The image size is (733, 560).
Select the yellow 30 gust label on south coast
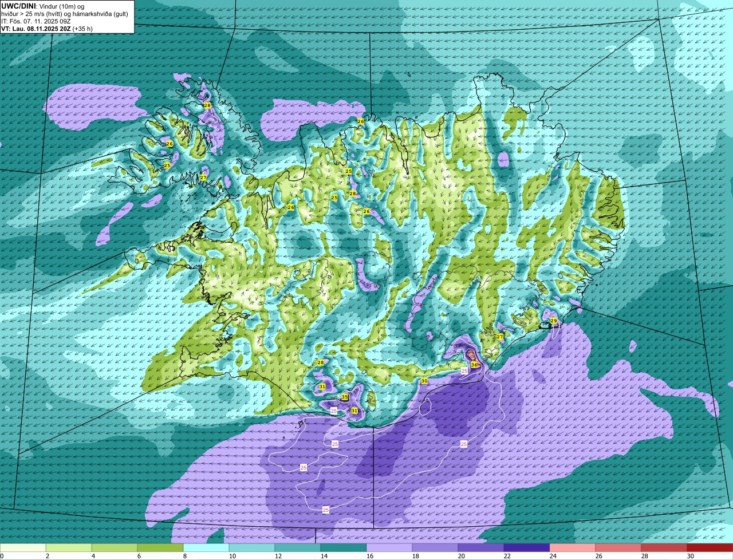pos(424,381)
